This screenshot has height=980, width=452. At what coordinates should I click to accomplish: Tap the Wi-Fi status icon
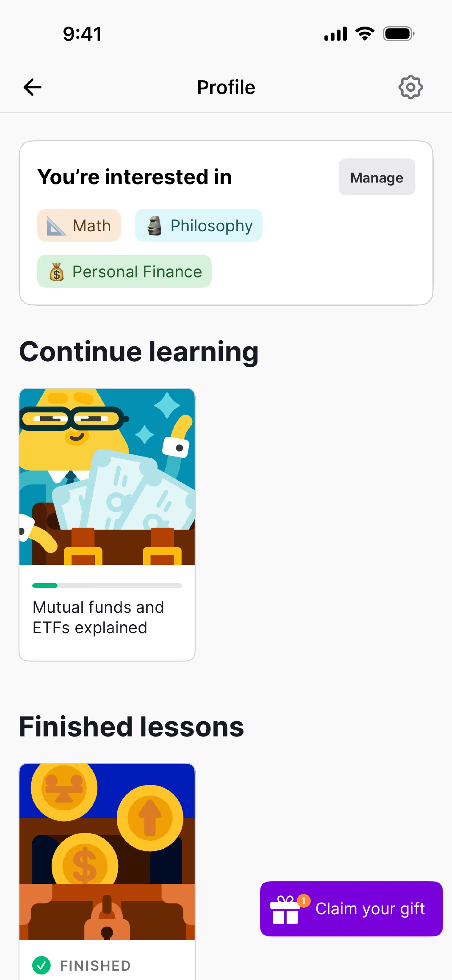365,34
